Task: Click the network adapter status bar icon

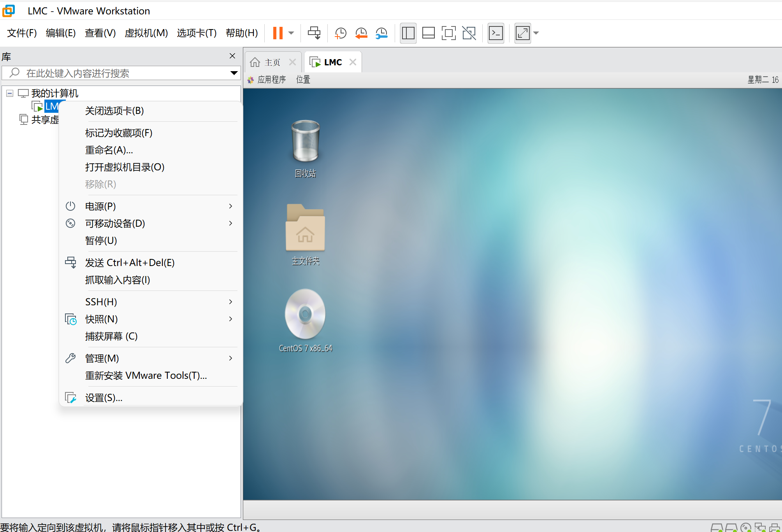Action: click(x=760, y=527)
